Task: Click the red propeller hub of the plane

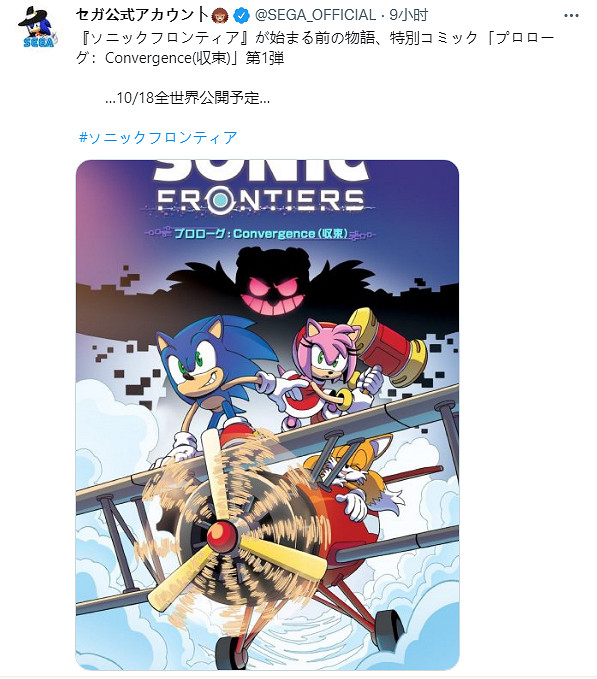Action: [221, 536]
